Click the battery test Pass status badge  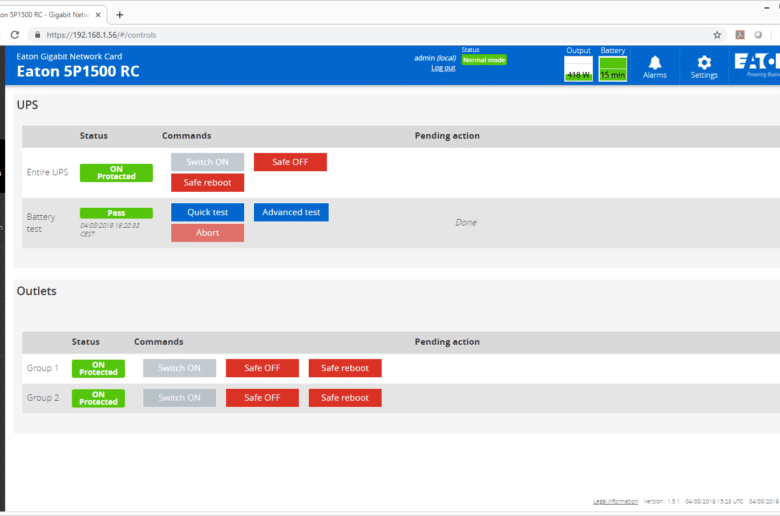pos(116,213)
